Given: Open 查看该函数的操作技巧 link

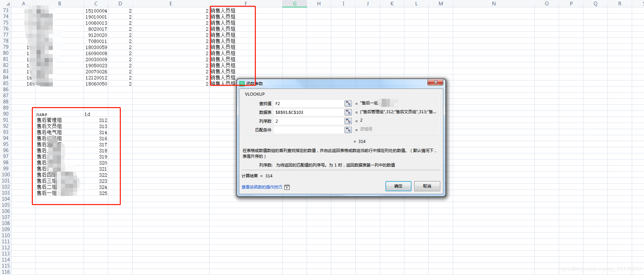Looking at the screenshot, I should pos(262,187).
